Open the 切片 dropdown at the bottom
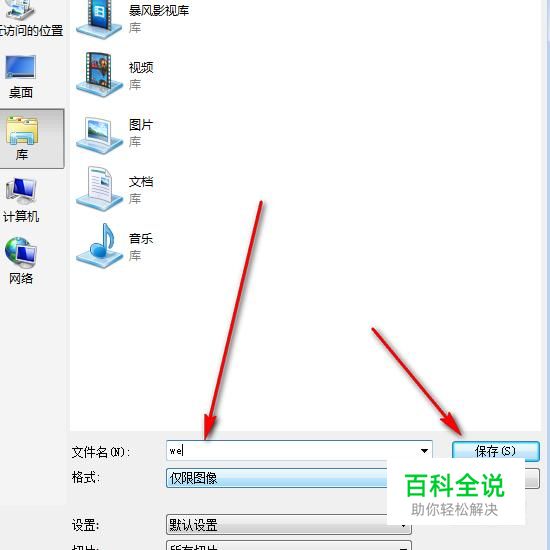The height and width of the screenshot is (550, 550). [288, 545]
